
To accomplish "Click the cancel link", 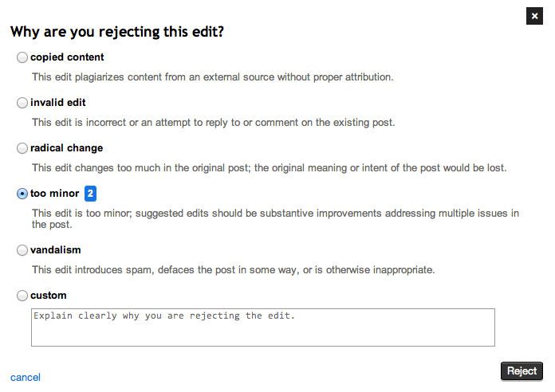I will [26, 378].
